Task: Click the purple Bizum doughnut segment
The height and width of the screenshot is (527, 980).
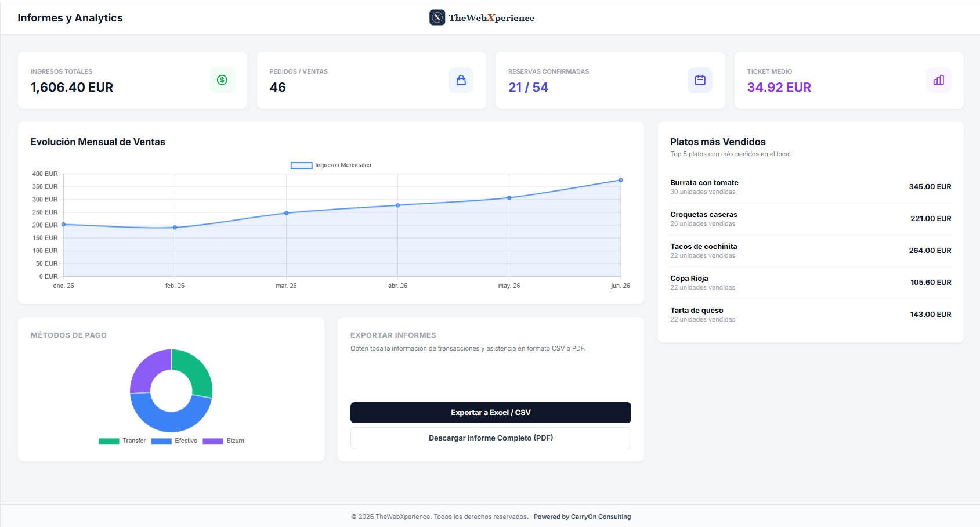Action: [147, 370]
